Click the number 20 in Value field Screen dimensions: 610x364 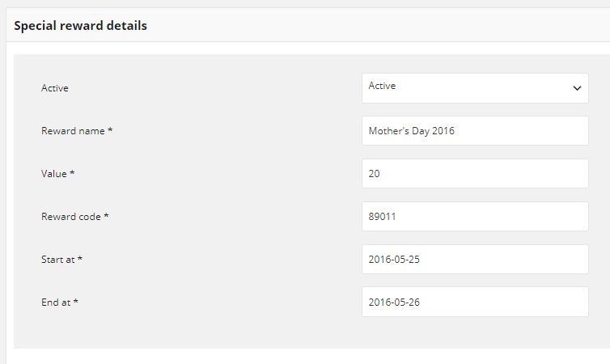(374, 174)
